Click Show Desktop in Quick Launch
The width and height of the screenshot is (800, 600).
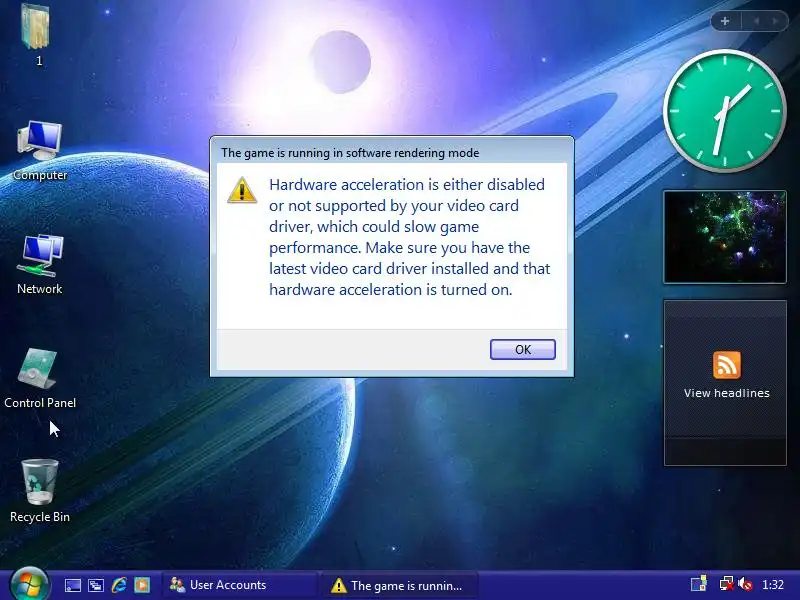coord(72,585)
